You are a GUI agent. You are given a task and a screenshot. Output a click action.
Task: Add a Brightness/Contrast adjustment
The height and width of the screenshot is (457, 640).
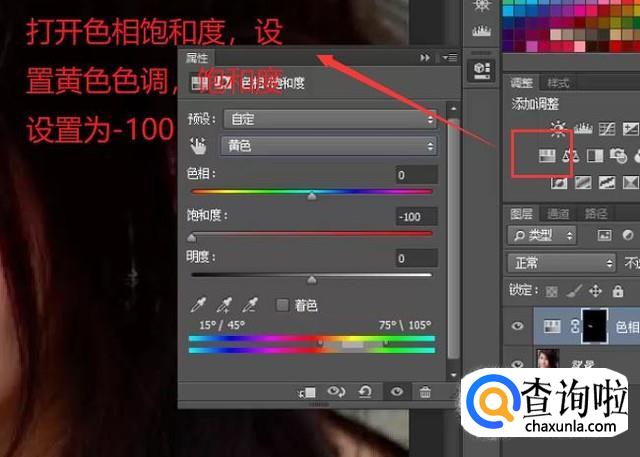tap(558, 129)
